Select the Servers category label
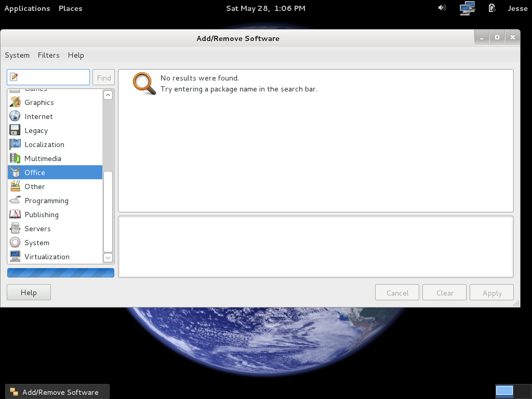Viewport: 532px width, 399px height. [37, 229]
